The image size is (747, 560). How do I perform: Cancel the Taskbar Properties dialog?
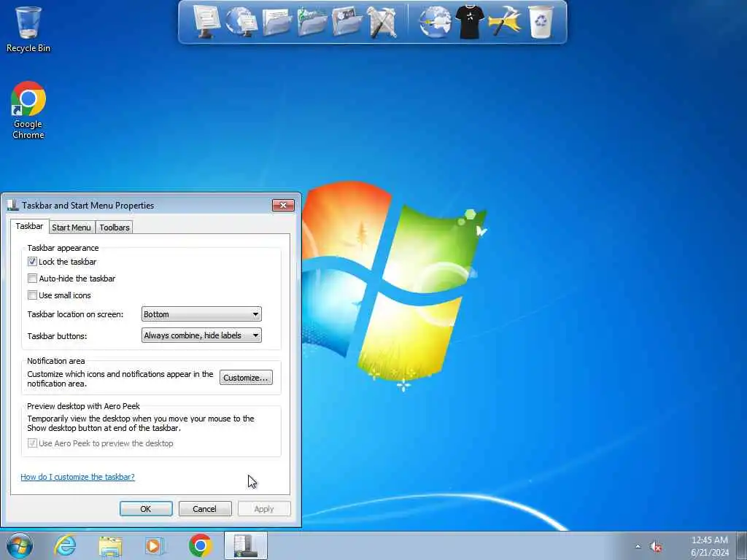(205, 508)
